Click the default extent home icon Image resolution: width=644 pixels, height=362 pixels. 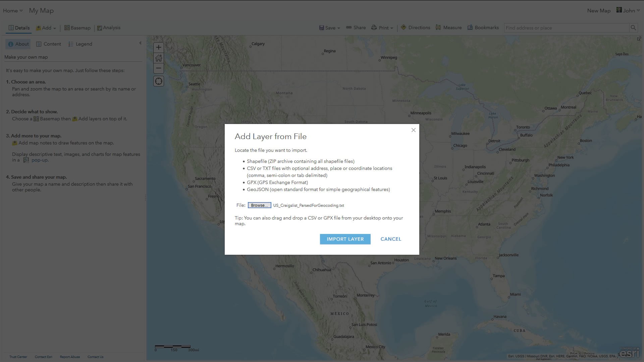(159, 58)
